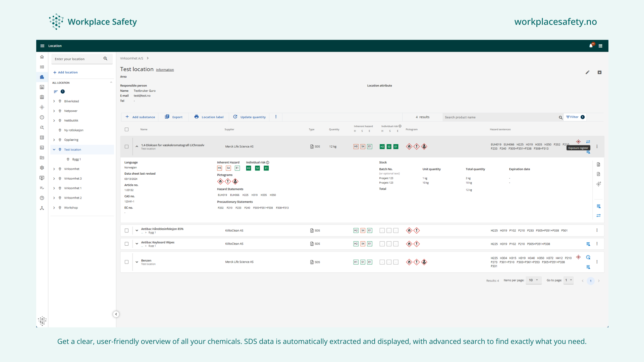This screenshot has height=362, width=644.
Task: Expand the Antibac Hånddesinfeksjon 85% row
Action: pyautogui.click(x=137, y=231)
